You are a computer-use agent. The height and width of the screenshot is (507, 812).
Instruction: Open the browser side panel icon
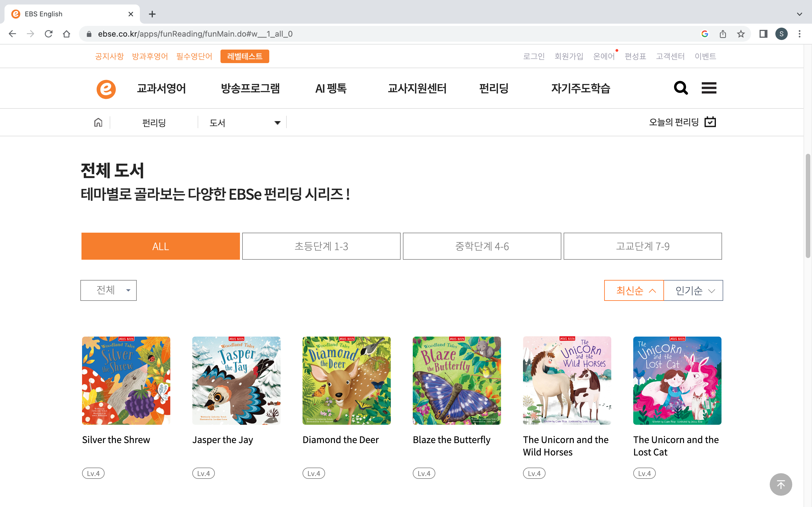tap(763, 34)
